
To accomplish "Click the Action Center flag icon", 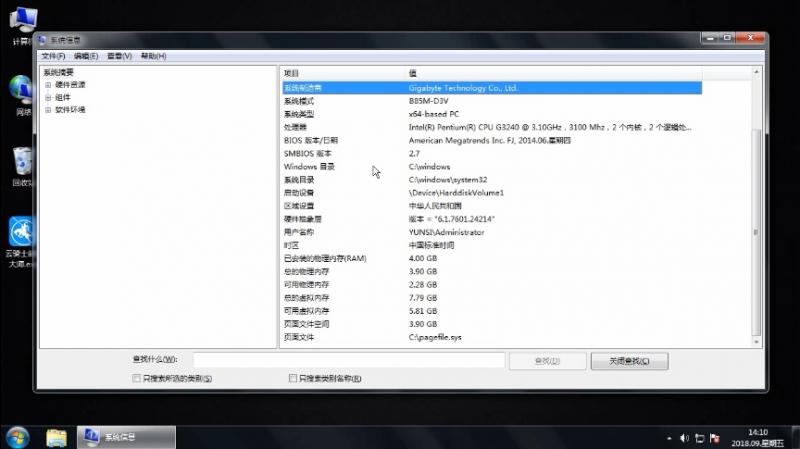I will pos(715,438).
